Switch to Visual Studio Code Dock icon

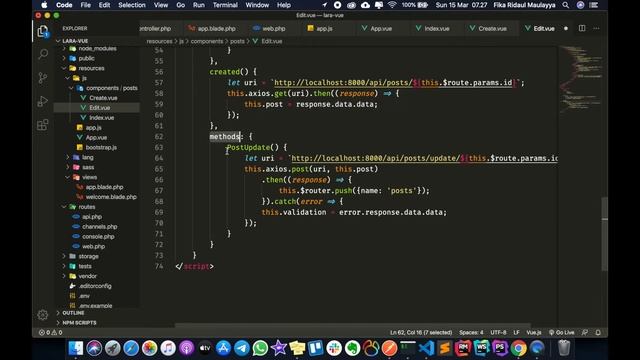pos(426,348)
